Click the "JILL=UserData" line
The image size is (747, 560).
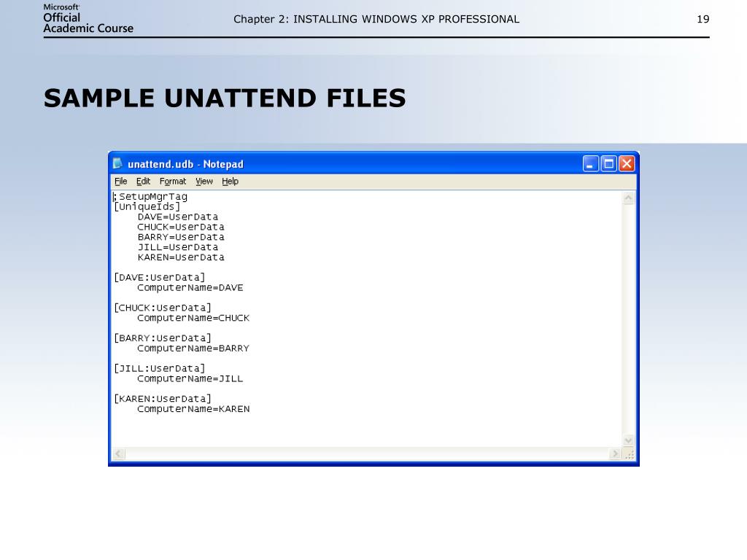178,247
